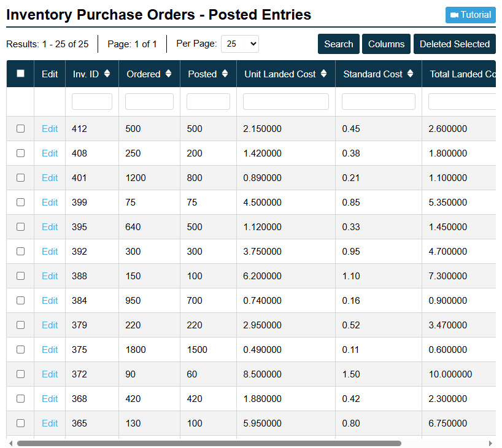Check the row for Inv. ID 384

(x=20, y=300)
